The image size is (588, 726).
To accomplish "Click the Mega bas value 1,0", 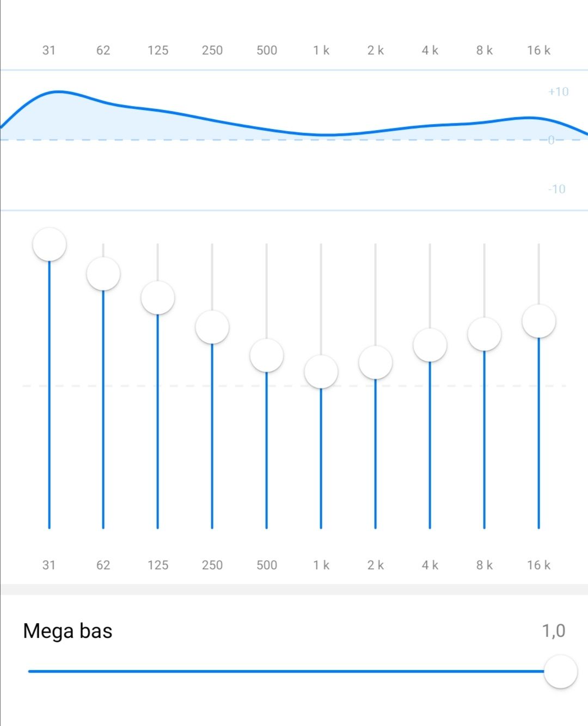I will click(x=553, y=631).
